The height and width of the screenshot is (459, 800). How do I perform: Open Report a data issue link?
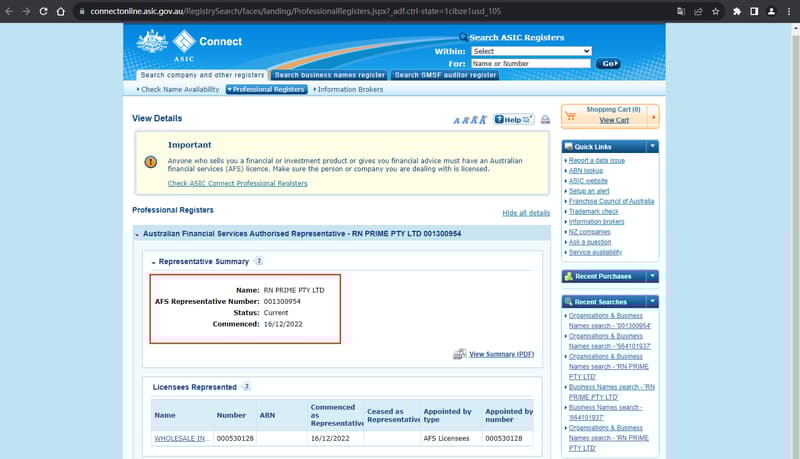[x=596, y=161]
